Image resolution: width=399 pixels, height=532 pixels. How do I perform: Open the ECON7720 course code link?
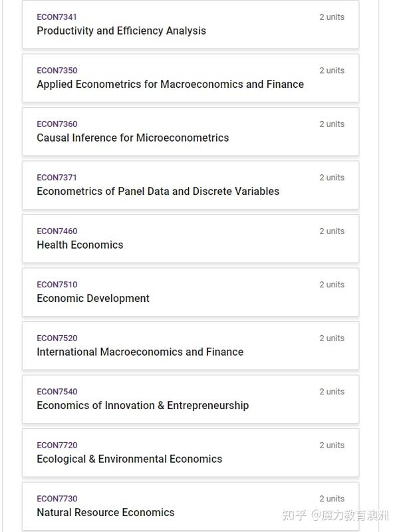coord(57,446)
